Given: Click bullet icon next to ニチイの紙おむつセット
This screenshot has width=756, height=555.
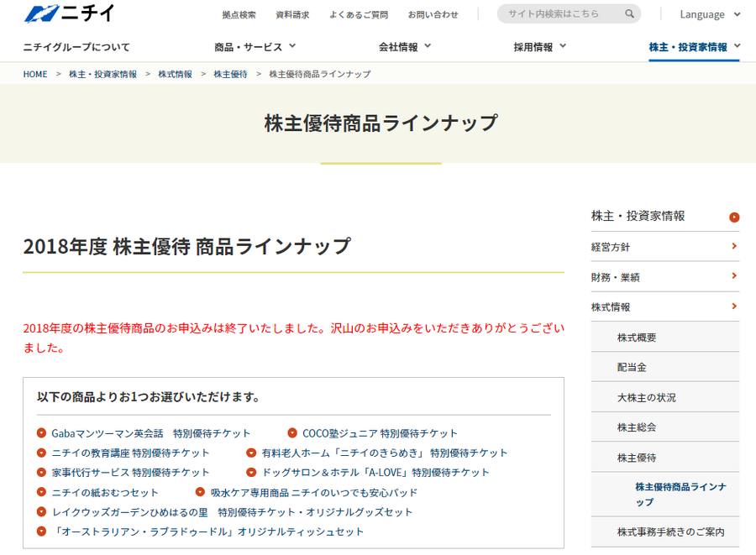Looking at the screenshot, I should 41,492.
